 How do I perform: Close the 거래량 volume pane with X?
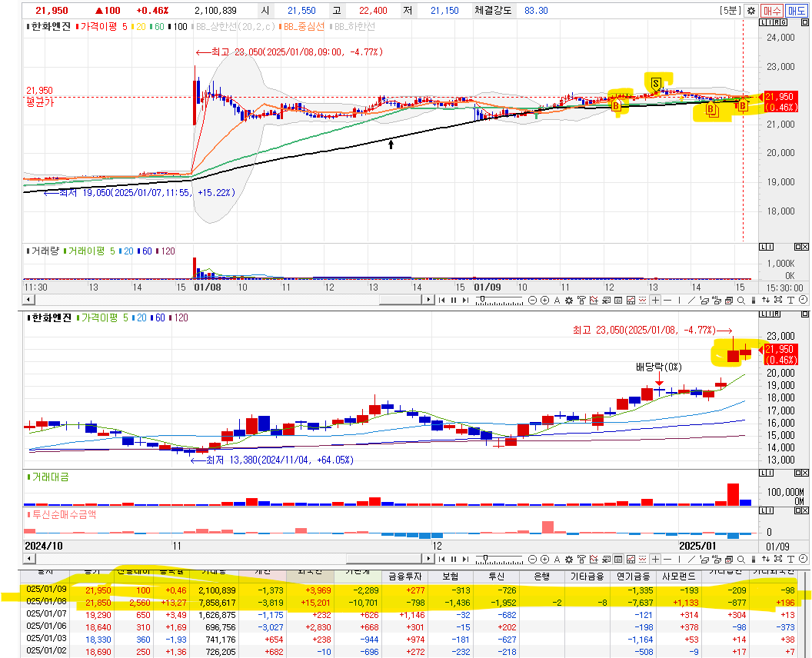pos(805,247)
